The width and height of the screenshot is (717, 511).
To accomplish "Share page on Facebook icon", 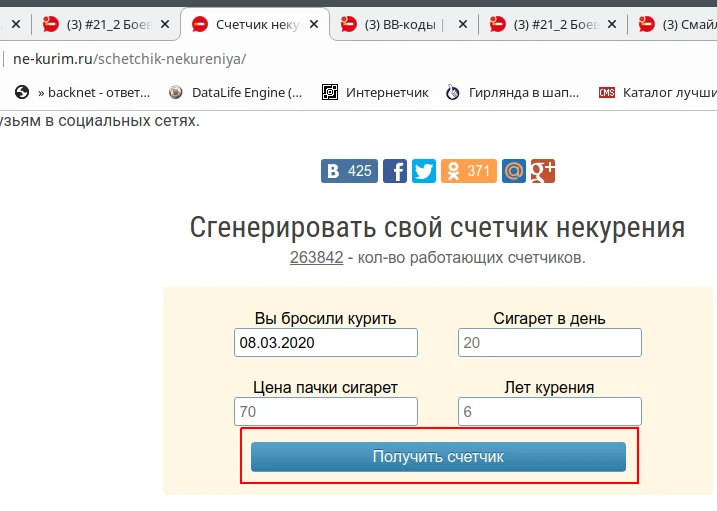I will tap(395, 171).
